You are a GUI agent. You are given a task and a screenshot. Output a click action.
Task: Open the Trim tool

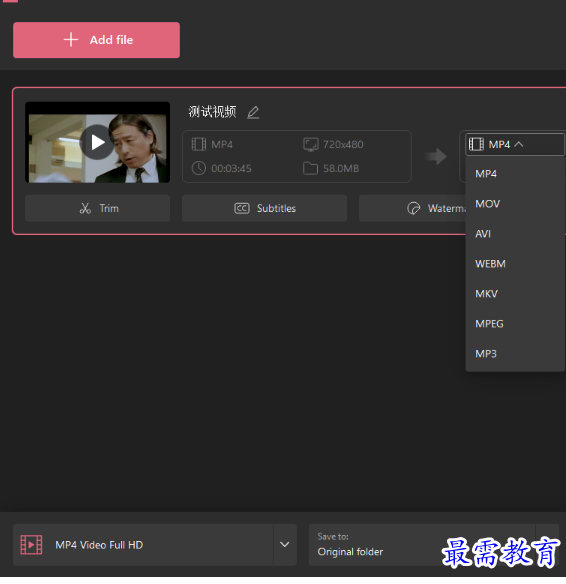(x=98, y=208)
